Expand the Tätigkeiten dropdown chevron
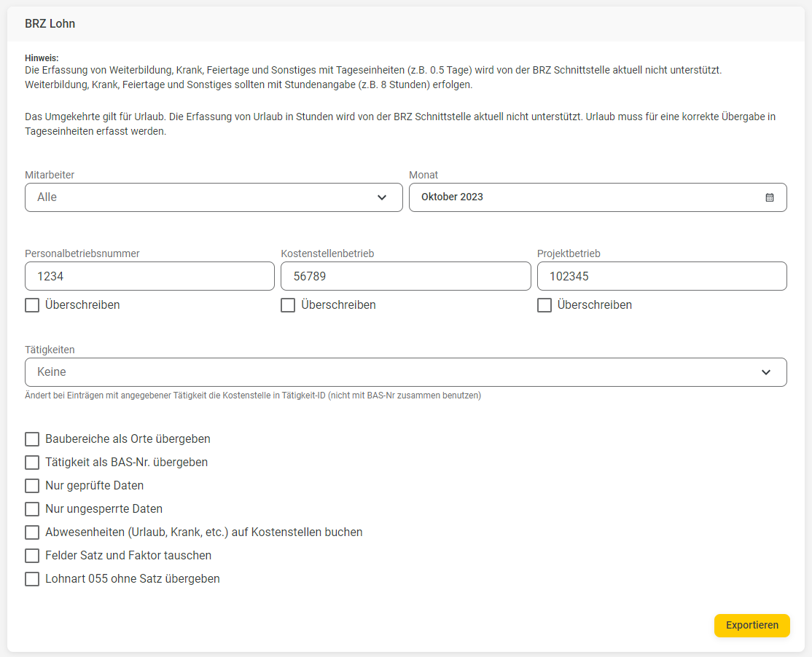Screen dimensions: 812x657 tap(766, 372)
